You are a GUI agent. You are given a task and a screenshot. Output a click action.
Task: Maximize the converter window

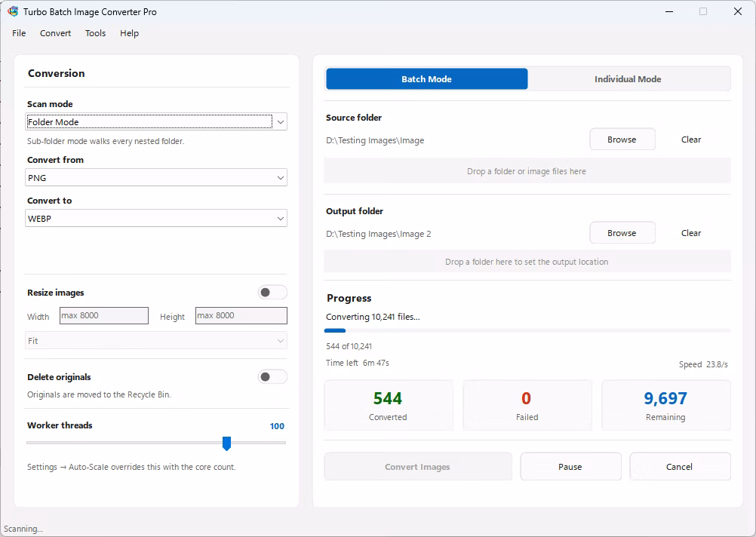pyautogui.click(x=703, y=11)
